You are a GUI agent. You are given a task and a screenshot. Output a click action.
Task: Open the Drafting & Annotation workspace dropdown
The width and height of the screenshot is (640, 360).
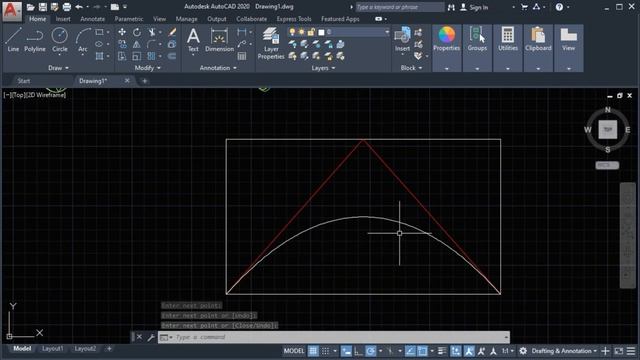pos(564,351)
